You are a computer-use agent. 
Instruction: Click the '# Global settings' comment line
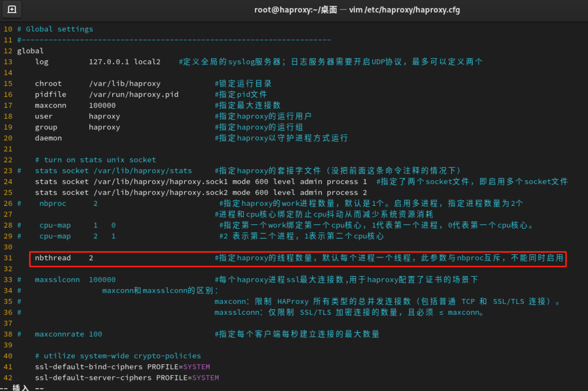(55, 29)
